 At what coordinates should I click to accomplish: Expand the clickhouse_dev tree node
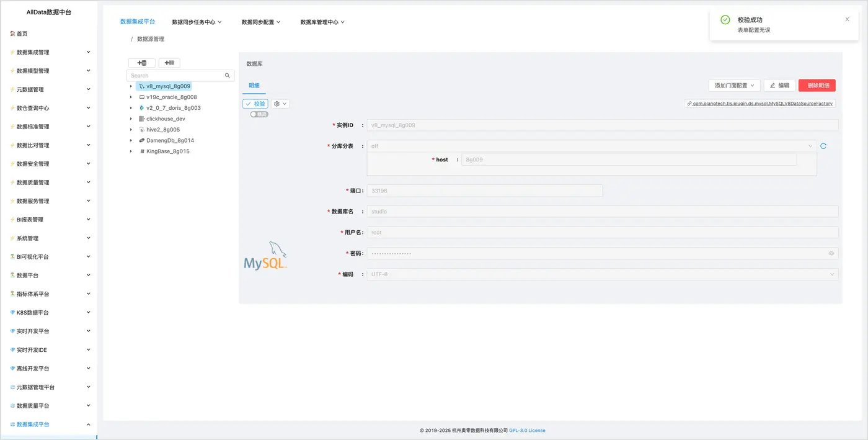131,119
